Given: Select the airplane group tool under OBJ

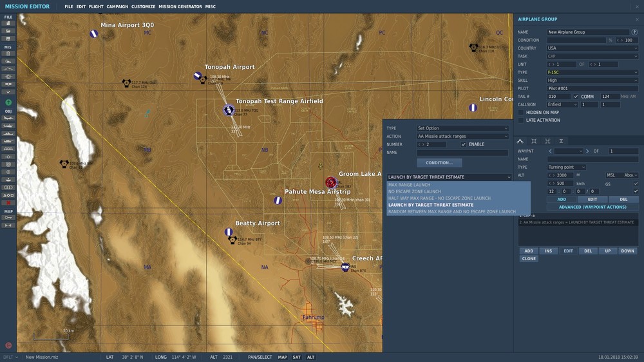Looking at the screenshot, I should point(8,118).
